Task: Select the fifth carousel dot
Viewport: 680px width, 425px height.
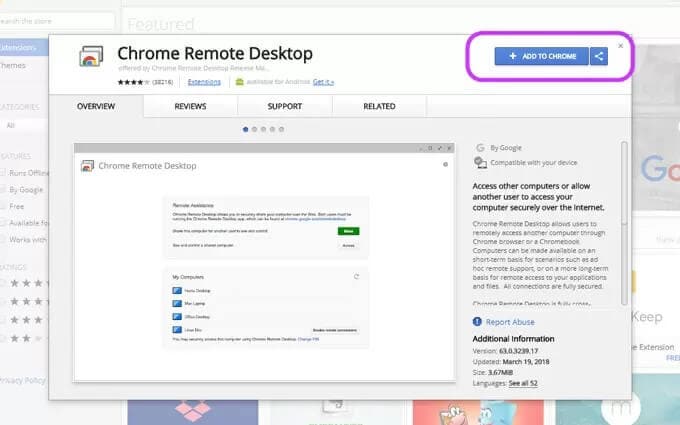Action: (x=281, y=129)
